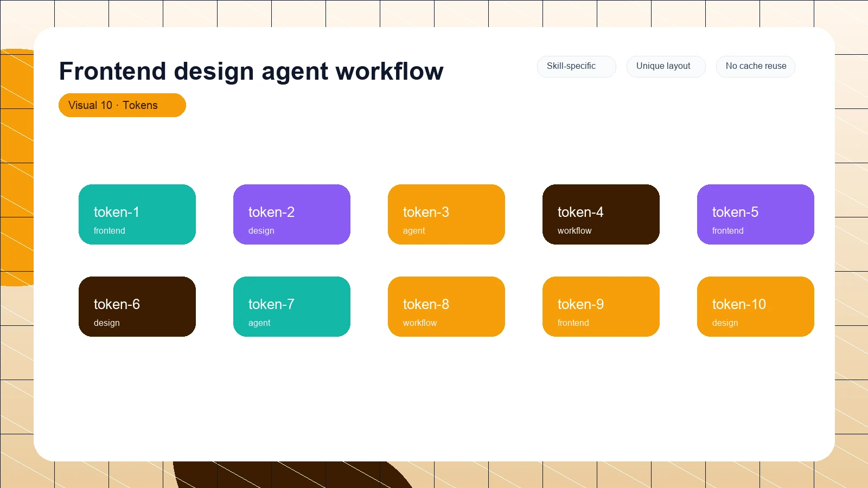Image resolution: width=868 pixels, height=488 pixels.
Task: Pick the token-7 agent card
Action: 292,306
